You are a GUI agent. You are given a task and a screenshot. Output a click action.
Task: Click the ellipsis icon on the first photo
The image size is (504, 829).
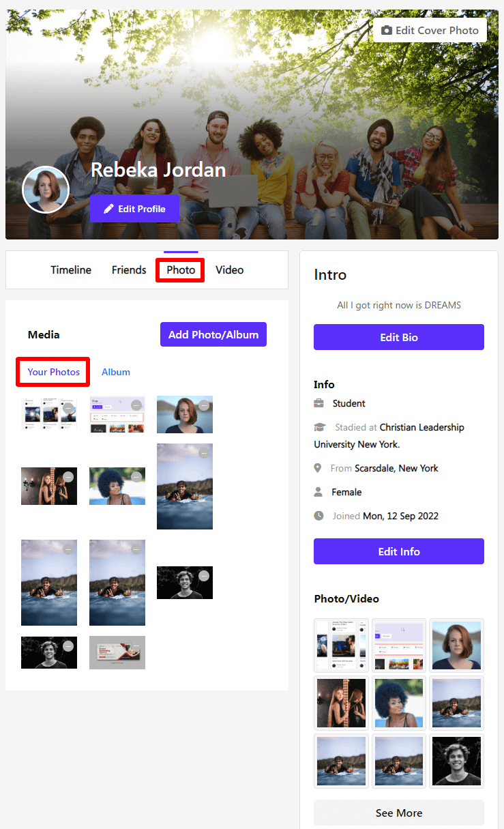68,408
